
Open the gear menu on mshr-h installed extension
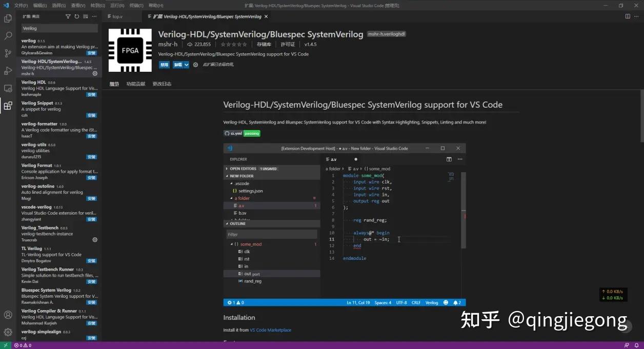pyautogui.click(x=94, y=73)
